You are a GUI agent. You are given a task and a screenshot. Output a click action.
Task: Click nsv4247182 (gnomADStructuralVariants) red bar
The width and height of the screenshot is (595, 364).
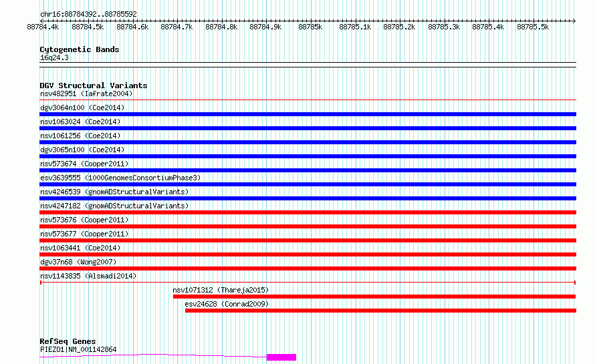(308, 212)
